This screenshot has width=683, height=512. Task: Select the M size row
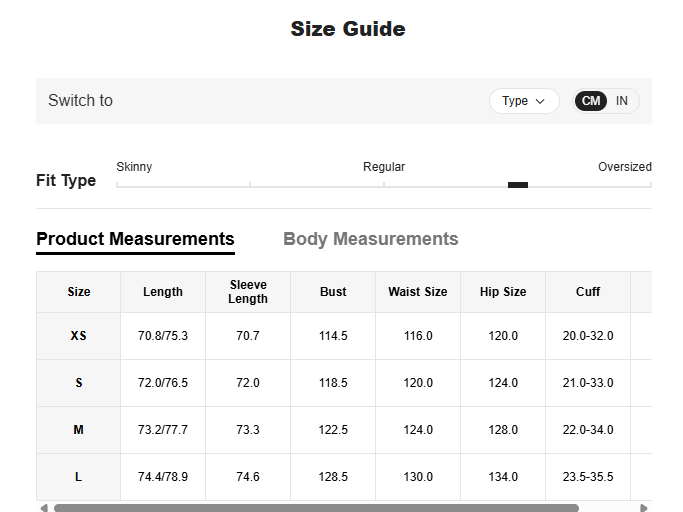pyautogui.click(x=78, y=430)
